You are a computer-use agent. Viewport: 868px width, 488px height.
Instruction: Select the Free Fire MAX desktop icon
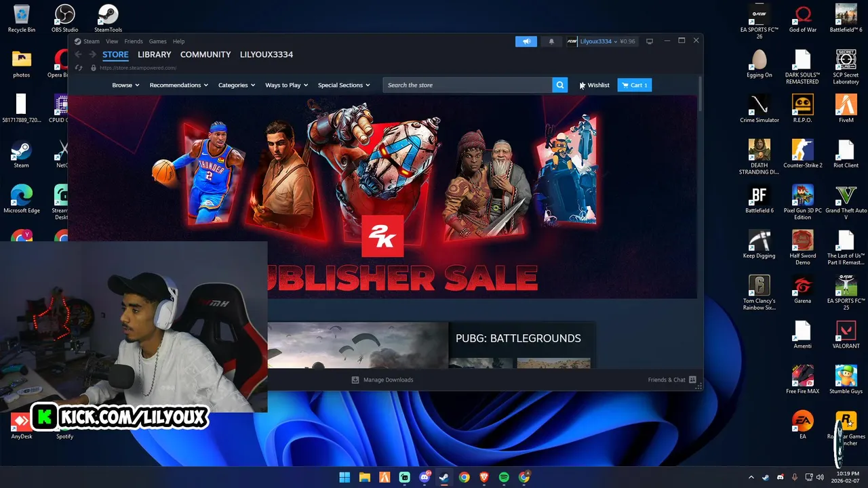803,380
